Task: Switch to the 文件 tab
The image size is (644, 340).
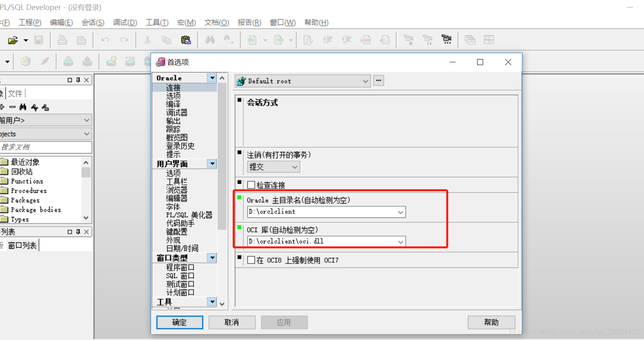Action: (15, 94)
